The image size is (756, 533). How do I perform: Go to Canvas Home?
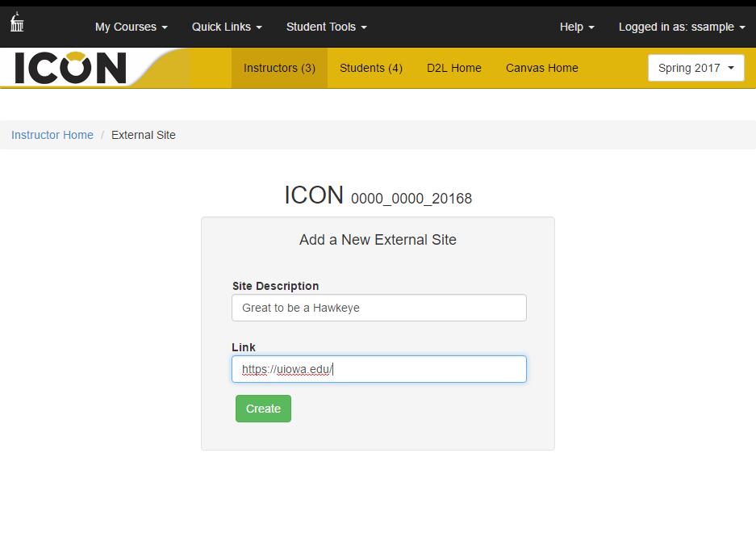[x=541, y=68]
